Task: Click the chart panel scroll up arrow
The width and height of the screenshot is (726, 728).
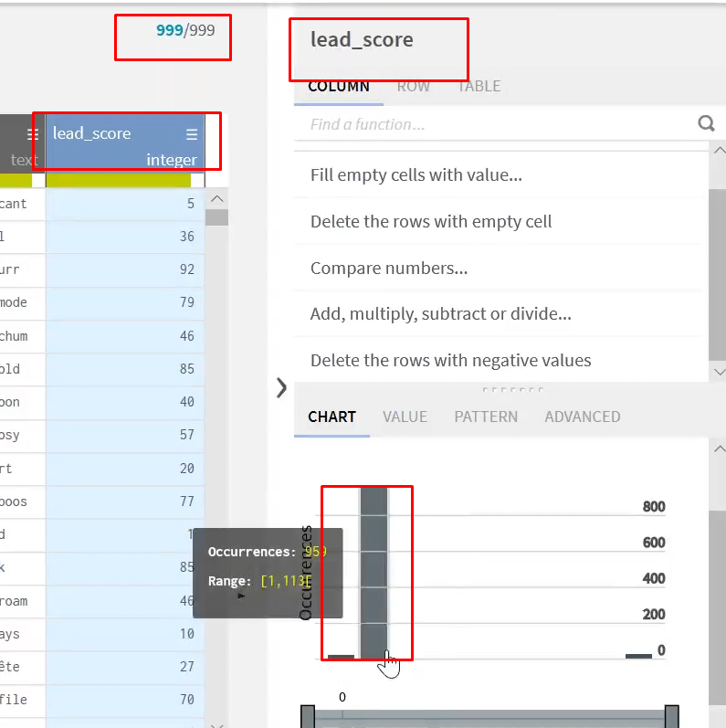Action: click(x=720, y=449)
